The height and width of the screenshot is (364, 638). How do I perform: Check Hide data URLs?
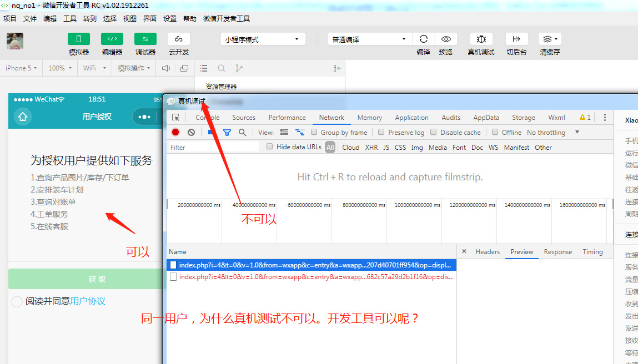coord(269,147)
